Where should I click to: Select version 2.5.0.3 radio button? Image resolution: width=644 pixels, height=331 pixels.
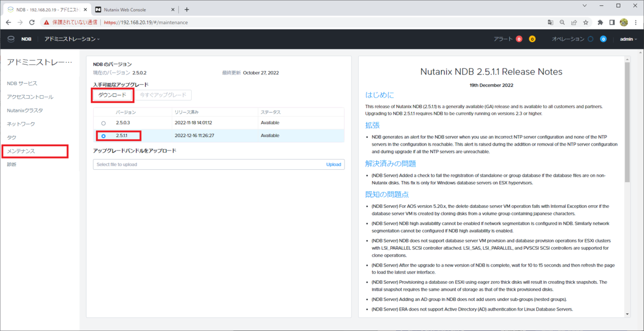(103, 124)
